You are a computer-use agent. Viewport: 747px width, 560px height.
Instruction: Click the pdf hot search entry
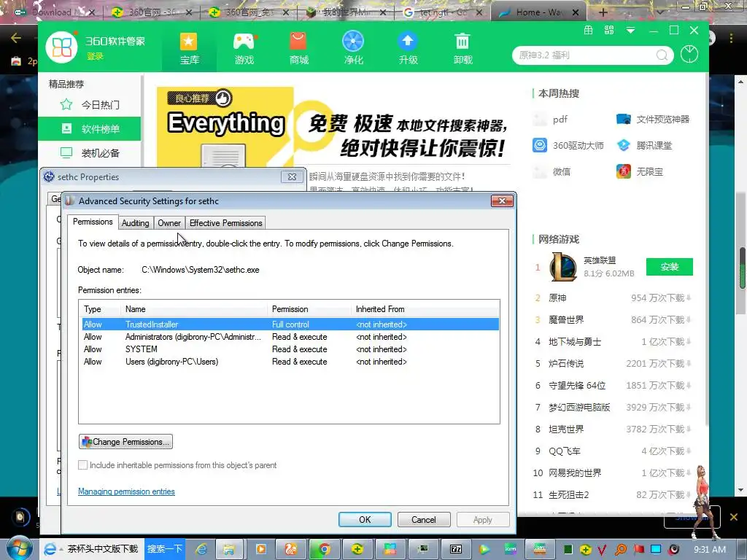560,119
